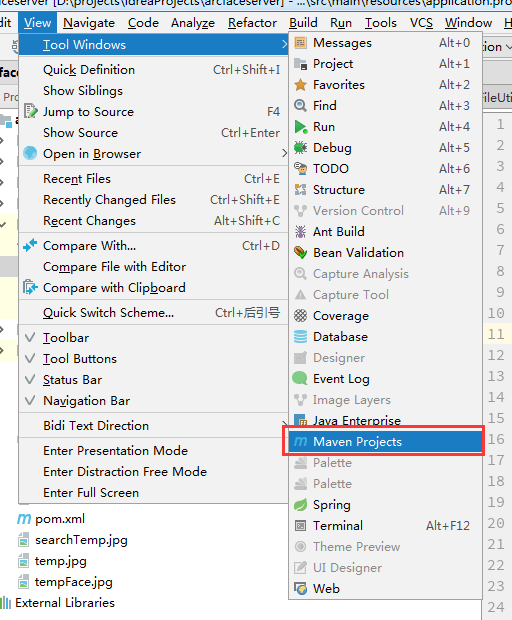This screenshot has height=620, width=512.
Task: Click the Coverage icon
Action: click(300, 316)
